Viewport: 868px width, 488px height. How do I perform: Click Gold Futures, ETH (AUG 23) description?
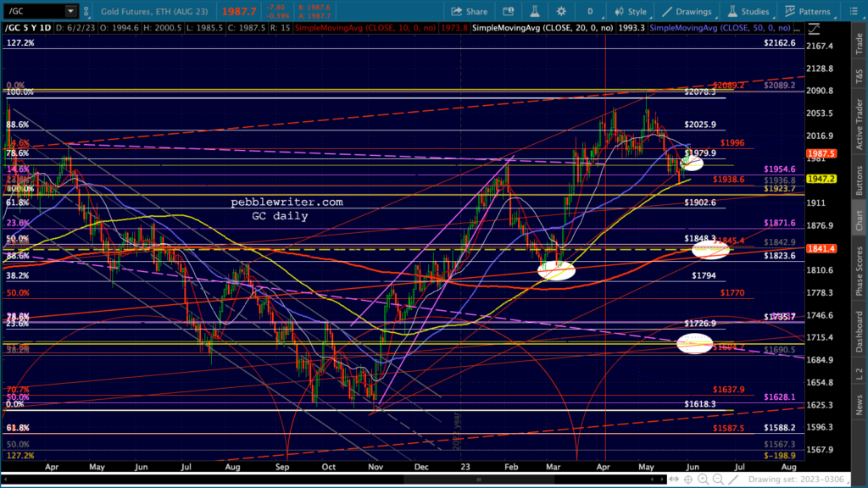(x=154, y=11)
